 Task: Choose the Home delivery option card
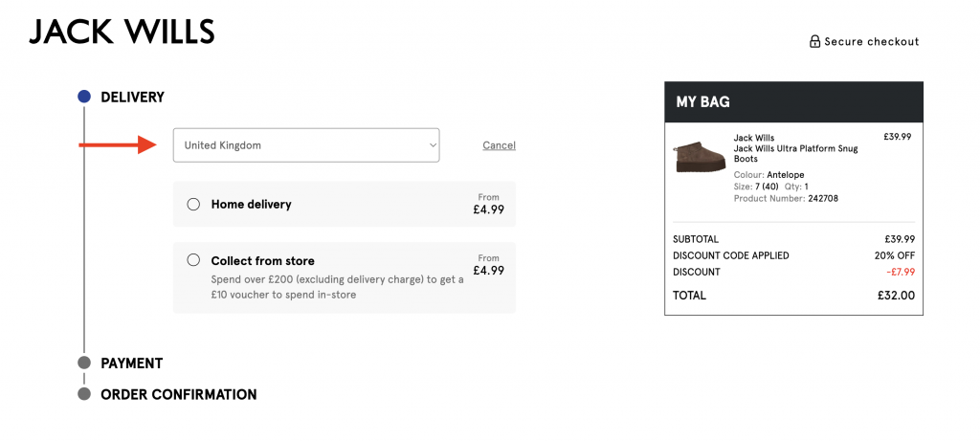point(345,205)
